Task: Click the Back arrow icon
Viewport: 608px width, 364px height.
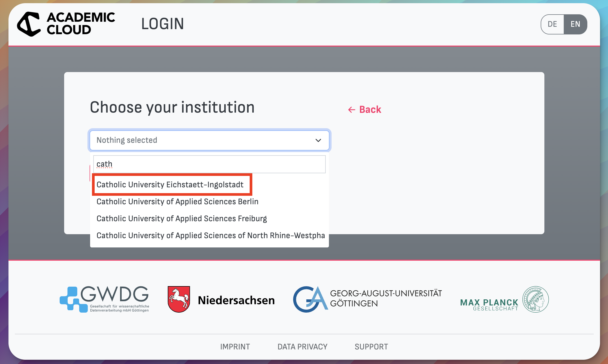Action: point(351,110)
